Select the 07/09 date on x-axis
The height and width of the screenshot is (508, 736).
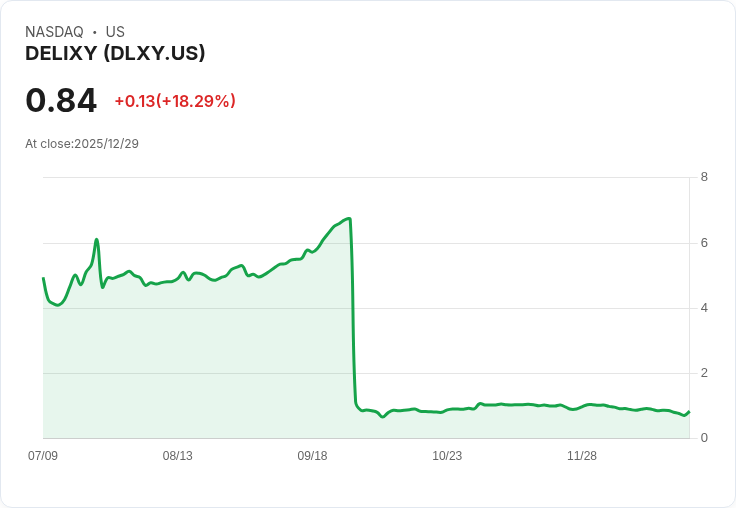point(43,456)
